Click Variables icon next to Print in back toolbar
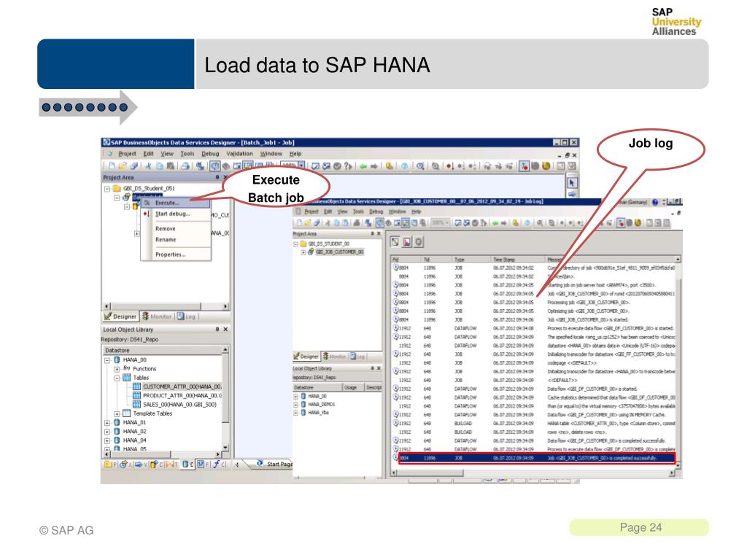Viewport: 747px width, 560px height. [x=200, y=166]
